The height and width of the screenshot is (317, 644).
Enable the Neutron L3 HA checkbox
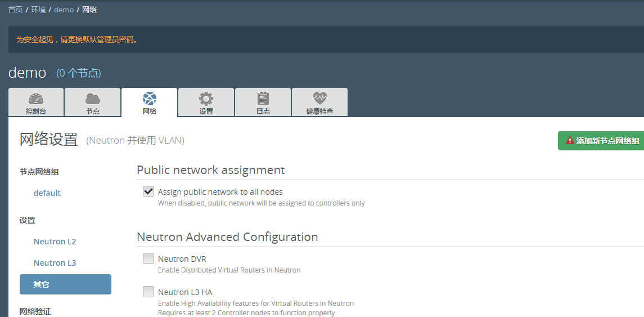(148, 292)
